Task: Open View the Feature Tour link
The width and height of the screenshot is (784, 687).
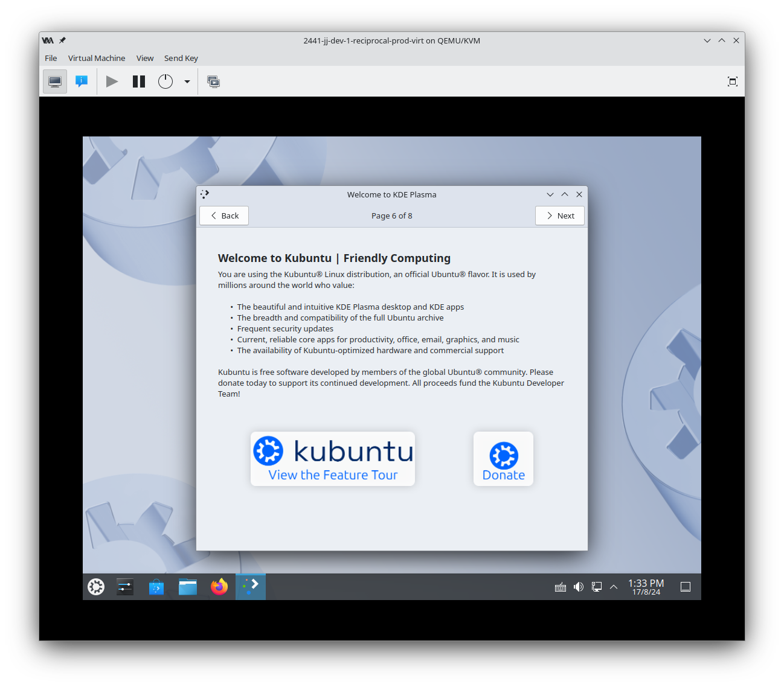Action: [333, 459]
